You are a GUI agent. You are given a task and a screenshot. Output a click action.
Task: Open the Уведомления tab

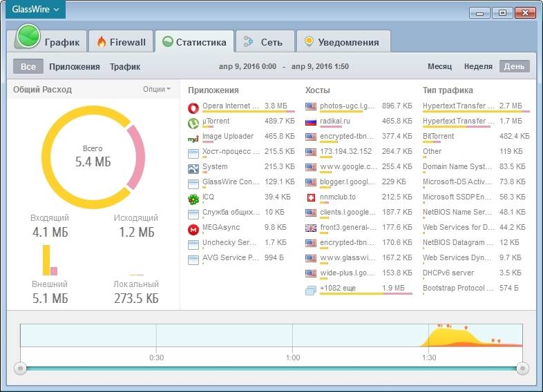pyautogui.click(x=343, y=42)
